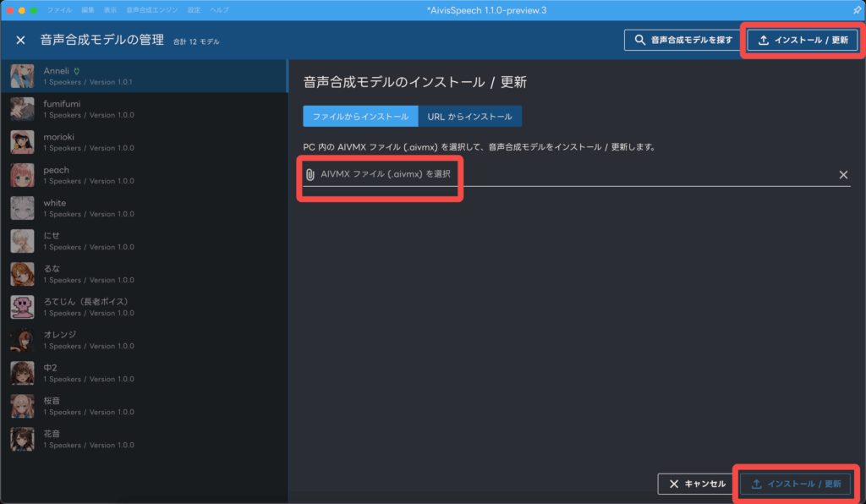Click the paperclip attachment icon

click(x=310, y=174)
